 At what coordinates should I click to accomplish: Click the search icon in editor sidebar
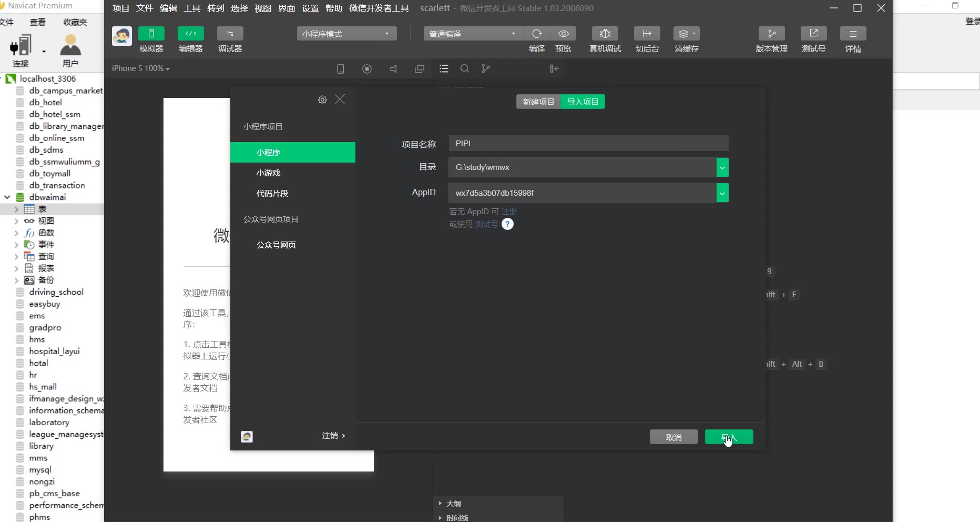point(465,69)
